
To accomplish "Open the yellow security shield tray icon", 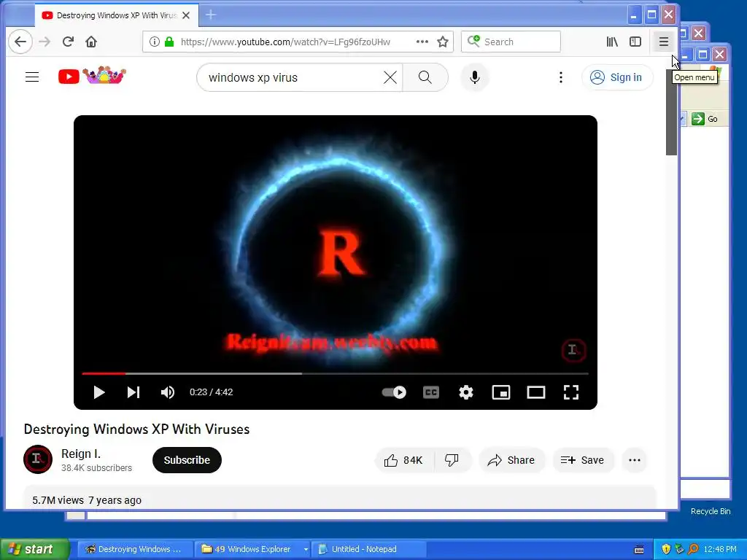I will pos(666,550).
